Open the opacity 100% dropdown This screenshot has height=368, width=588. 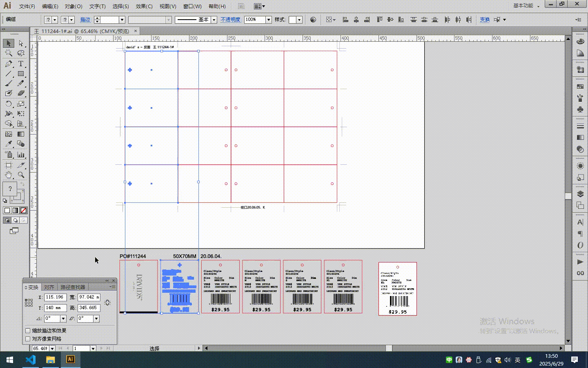(269, 20)
